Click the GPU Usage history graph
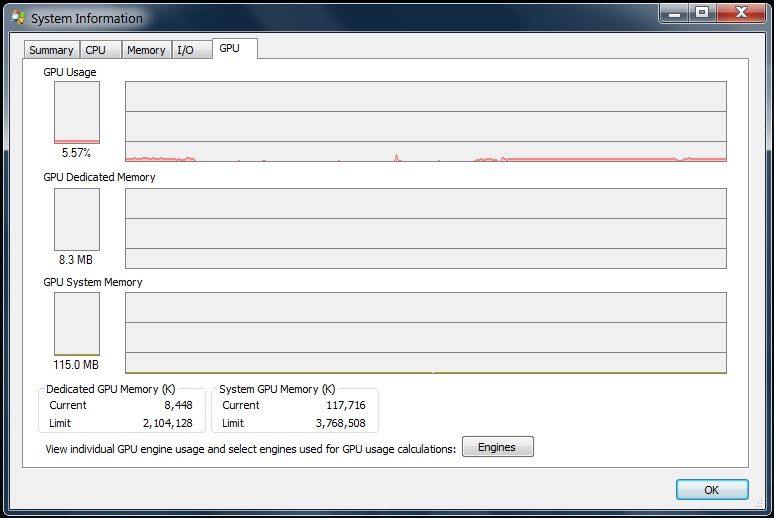774x518 pixels. coord(426,121)
